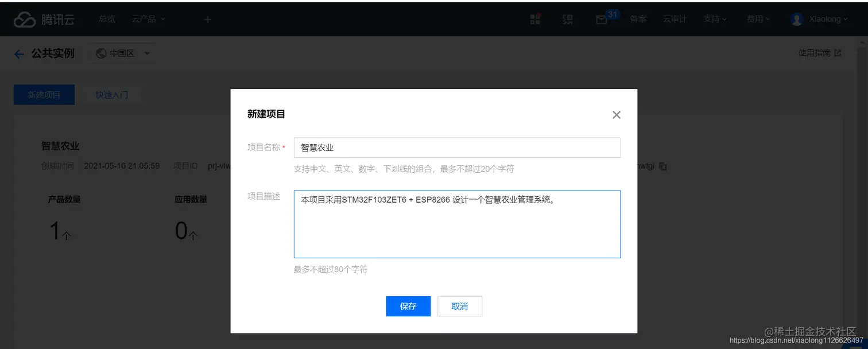Viewport: 868px width, 349px height.
Task: Close the 新建项目 dialog with X
Action: click(617, 115)
